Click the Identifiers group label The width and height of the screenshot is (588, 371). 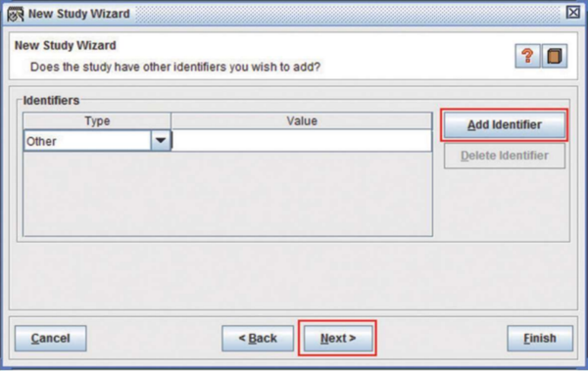click(x=51, y=101)
